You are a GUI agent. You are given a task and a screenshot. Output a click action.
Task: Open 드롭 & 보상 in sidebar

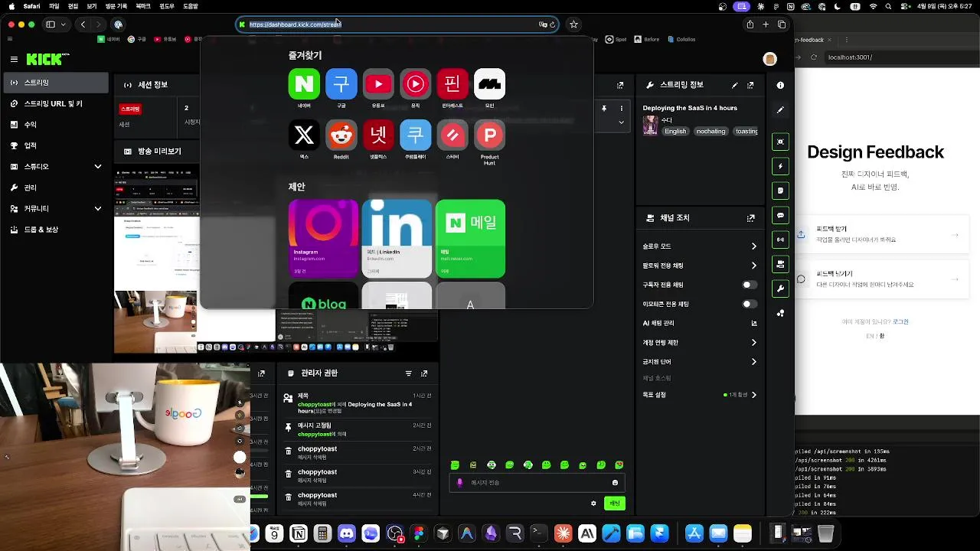coord(54,230)
